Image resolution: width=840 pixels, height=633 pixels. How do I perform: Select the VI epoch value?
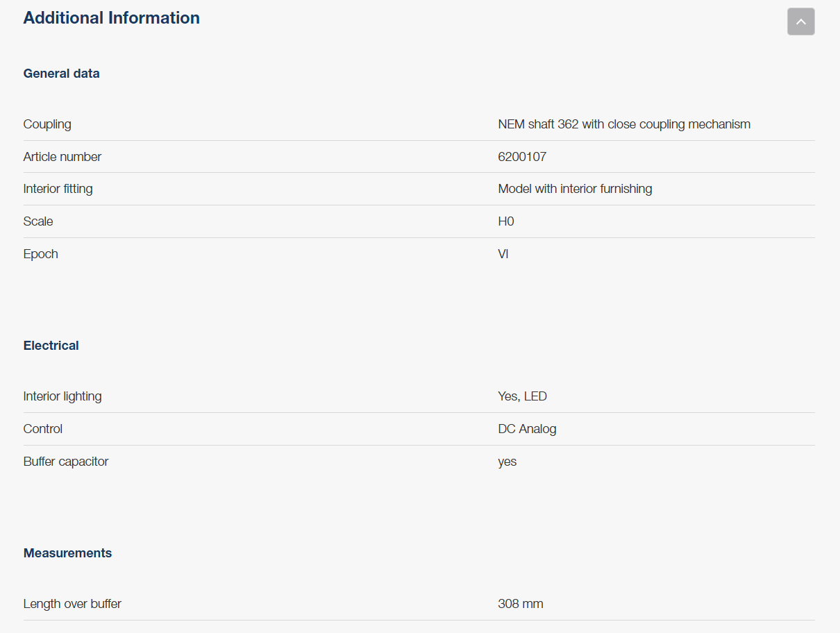[x=503, y=254]
